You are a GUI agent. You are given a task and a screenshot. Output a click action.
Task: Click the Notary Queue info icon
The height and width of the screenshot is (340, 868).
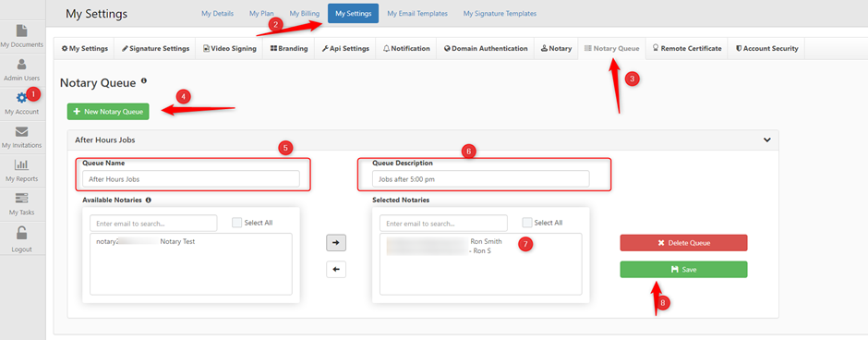pos(144,81)
